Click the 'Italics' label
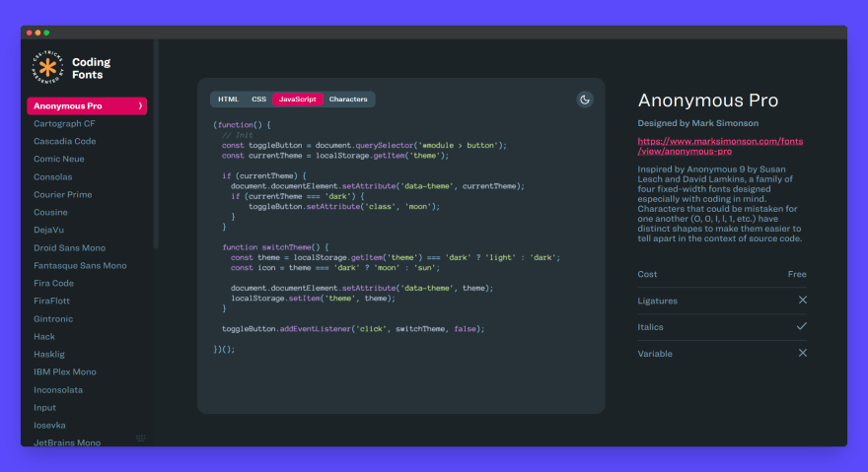This screenshot has height=472, width=868. tap(650, 327)
